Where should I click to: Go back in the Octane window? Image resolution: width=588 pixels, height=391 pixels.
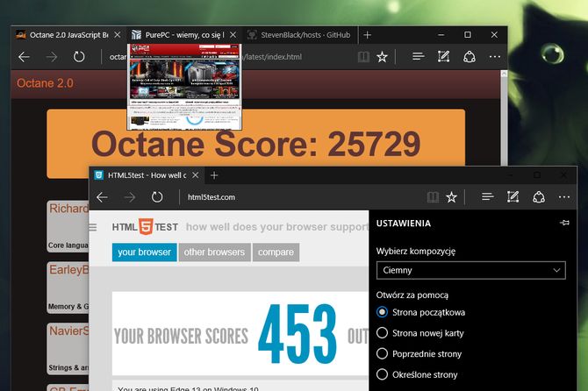coord(24,57)
